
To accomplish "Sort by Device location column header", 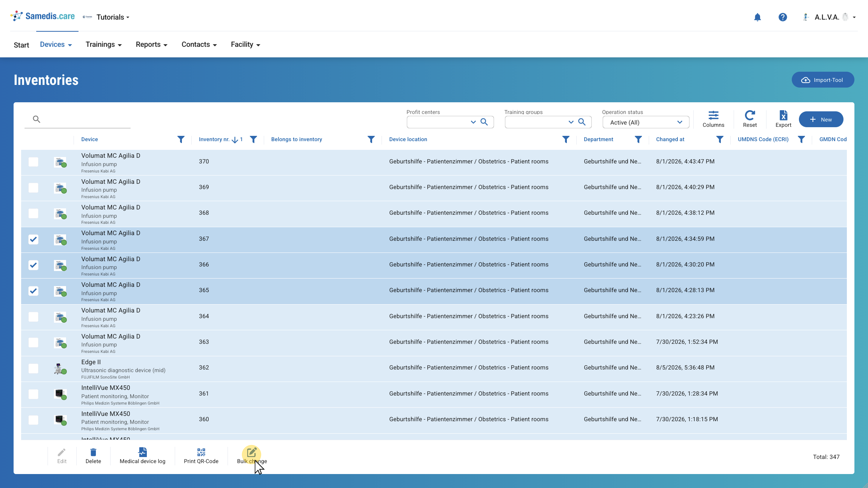I will point(408,139).
